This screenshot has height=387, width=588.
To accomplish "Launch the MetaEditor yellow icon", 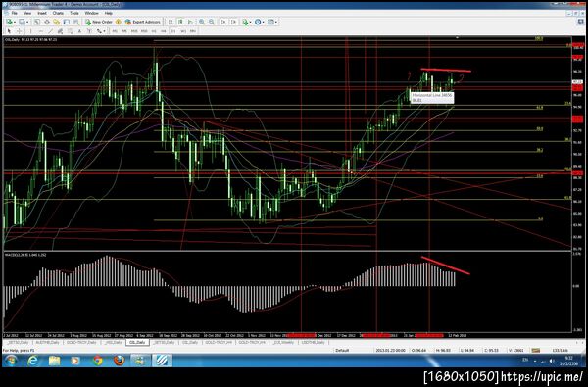I will (119, 22).
